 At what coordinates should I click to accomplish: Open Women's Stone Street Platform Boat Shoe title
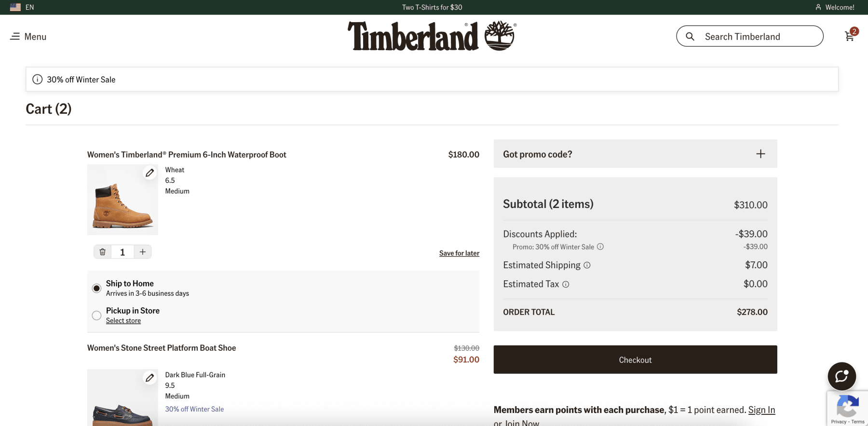(162, 348)
